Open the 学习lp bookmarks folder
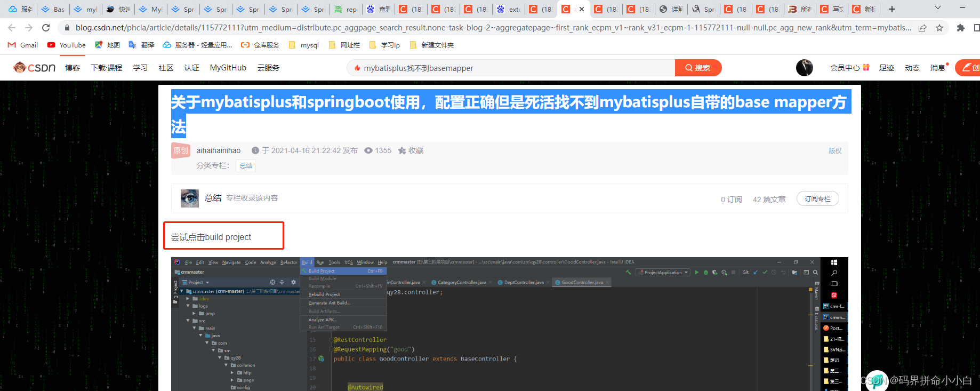Viewport: 980px width, 391px height. click(x=384, y=45)
